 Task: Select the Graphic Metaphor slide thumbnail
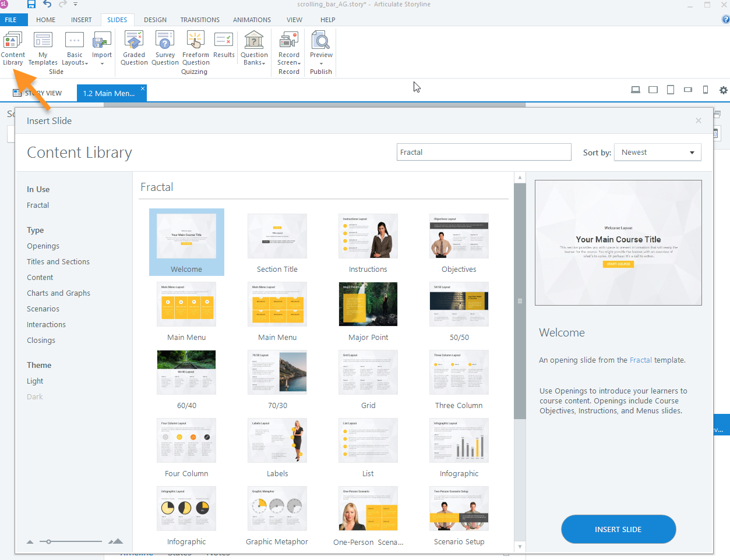coord(277,508)
